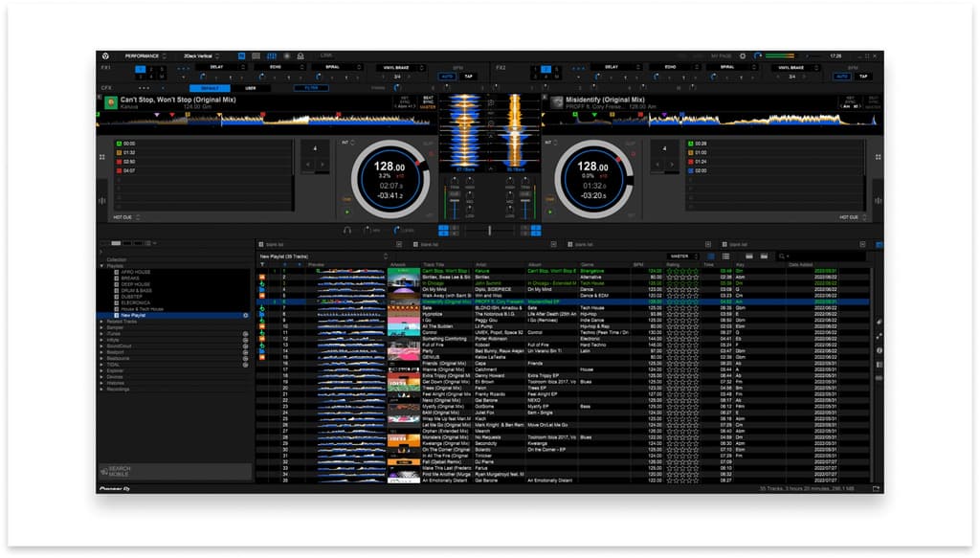
Task: Click the green hot cue A on deck 1
Action: tap(118, 143)
